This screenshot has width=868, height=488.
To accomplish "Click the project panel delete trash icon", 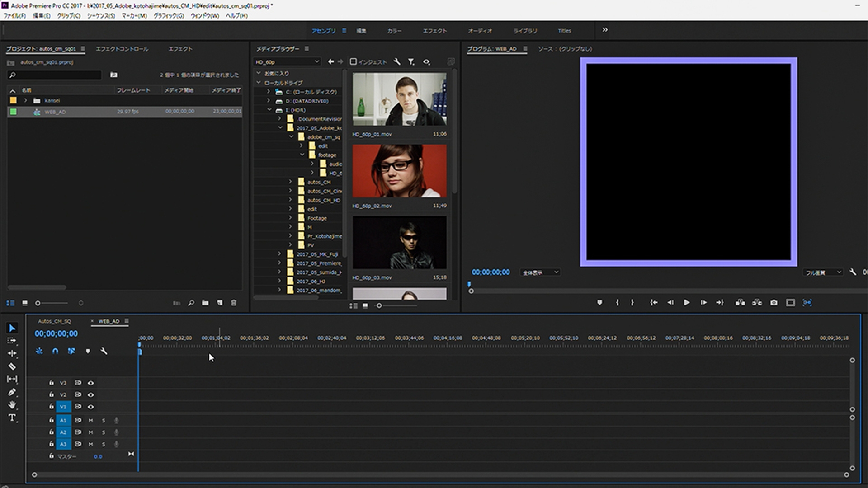I will click(x=234, y=303).
